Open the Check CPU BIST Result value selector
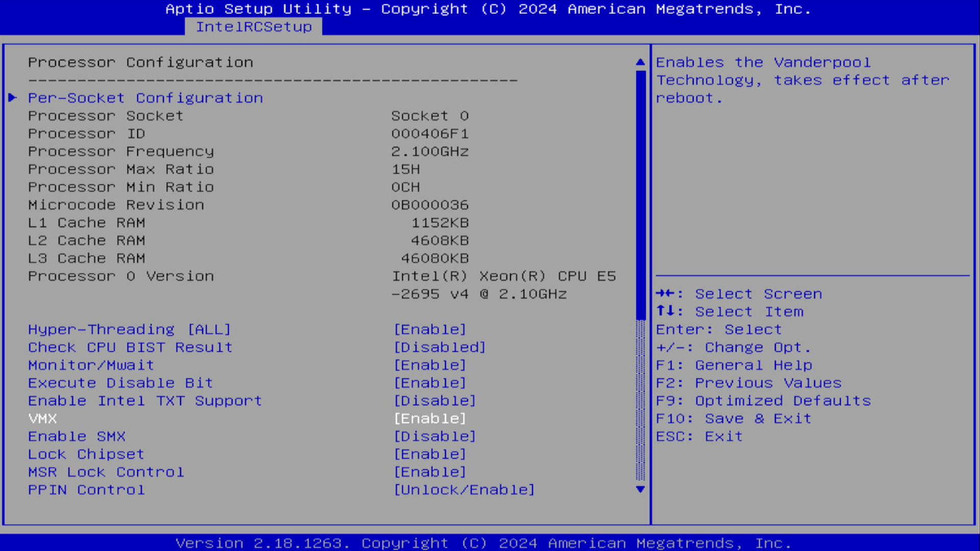The height and width of the screenshot is (551, 980). tap(439, 347)
